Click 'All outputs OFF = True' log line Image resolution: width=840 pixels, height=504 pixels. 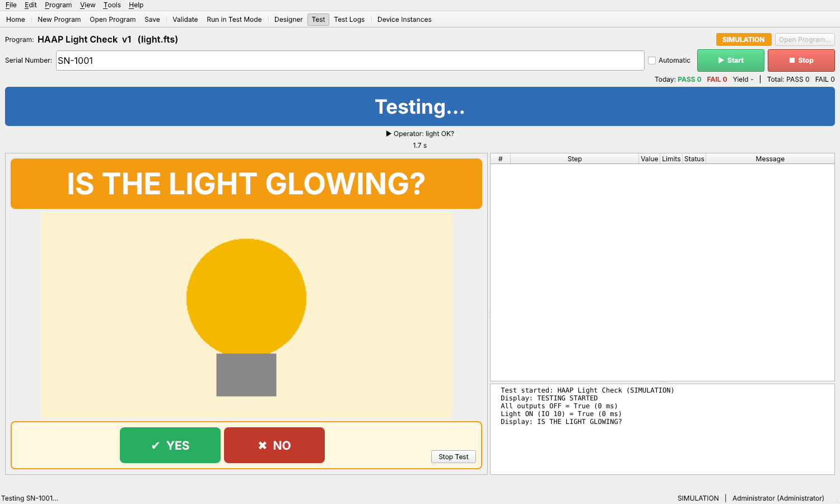pyautogui.click(x=559, y=406)
